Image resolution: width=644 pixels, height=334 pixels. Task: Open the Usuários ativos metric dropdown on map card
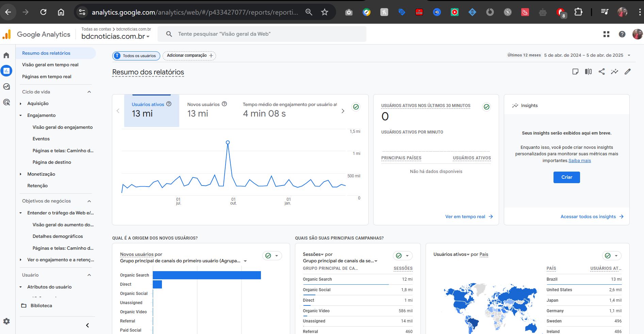(451, 254)
